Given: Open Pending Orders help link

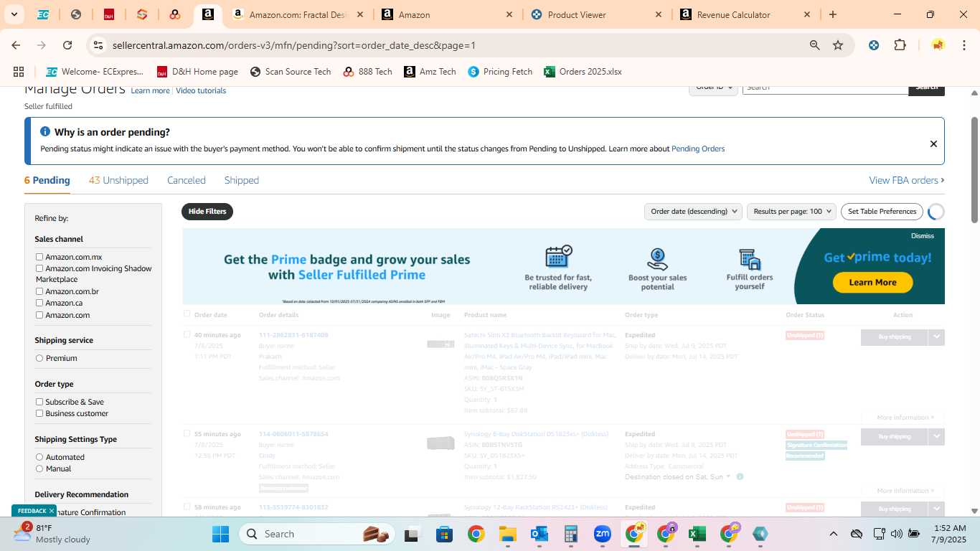Looking at the screenshot, I should (698, 149).
